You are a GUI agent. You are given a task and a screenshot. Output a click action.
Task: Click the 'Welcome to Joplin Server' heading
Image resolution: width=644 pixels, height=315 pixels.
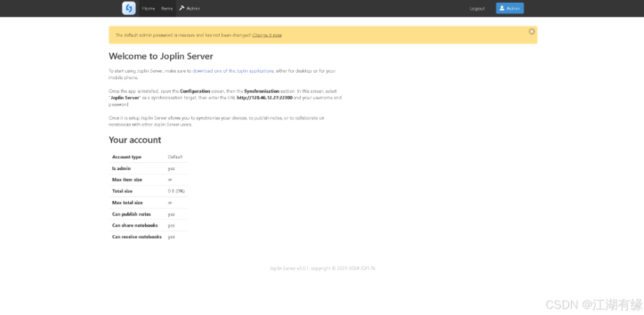[160, 56]
